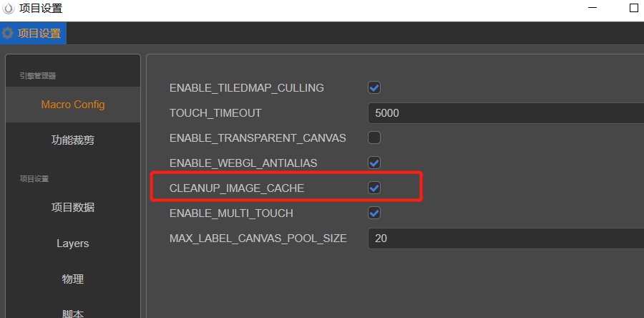Go to the 项目数据 settings page
Image resolution: width=644 pixels, height=318 pixels.
pos(73,208)
